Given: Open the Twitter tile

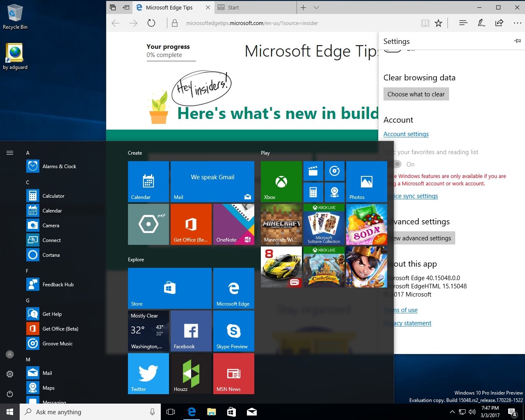Looking at the screenshot, I should point(148,374).
